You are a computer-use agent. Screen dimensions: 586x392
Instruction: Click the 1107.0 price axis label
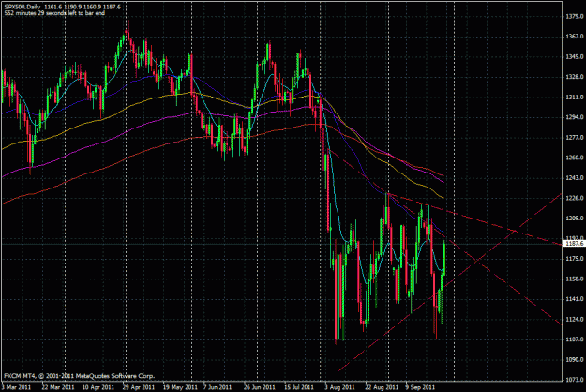click(575, 339)
